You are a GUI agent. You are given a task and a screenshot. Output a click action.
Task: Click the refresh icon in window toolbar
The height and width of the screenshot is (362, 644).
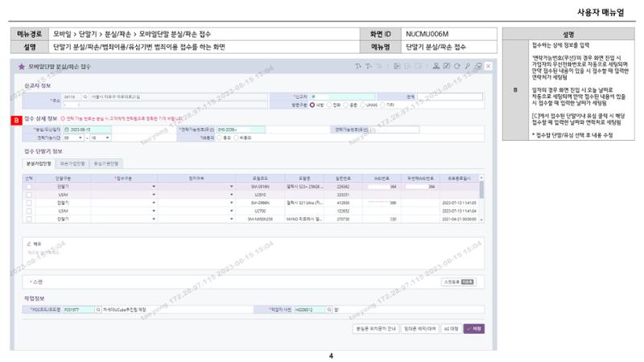[457, 66]
